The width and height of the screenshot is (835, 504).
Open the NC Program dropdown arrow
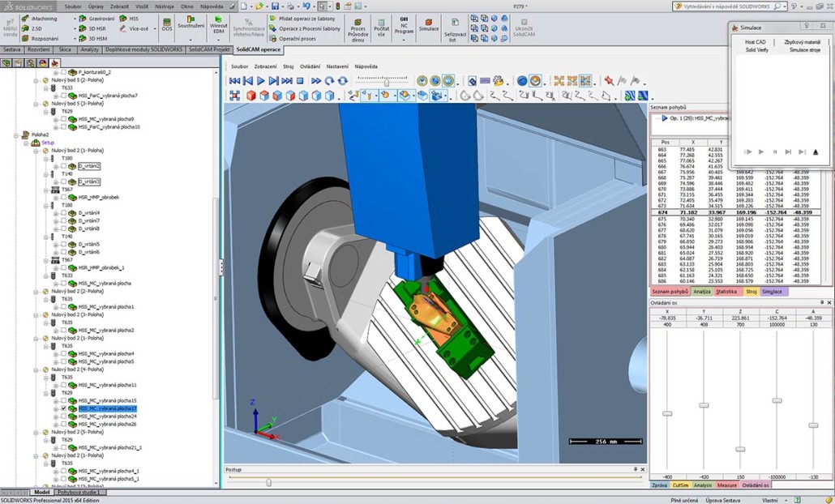point(403,40)
